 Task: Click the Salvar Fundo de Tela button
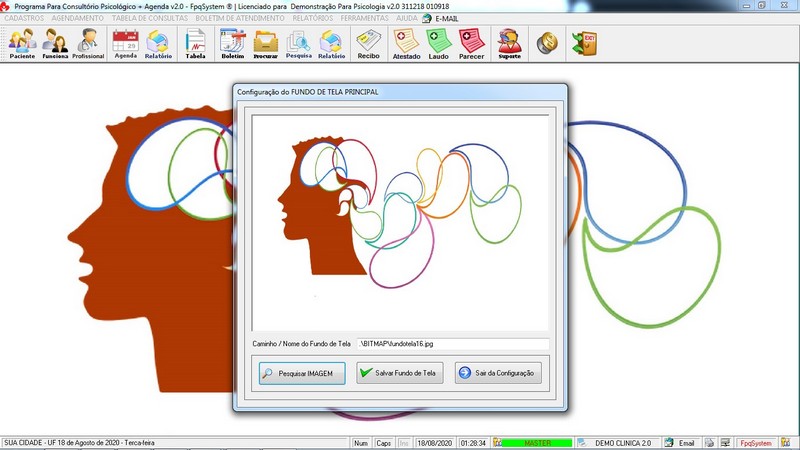(x=399, y=373)
